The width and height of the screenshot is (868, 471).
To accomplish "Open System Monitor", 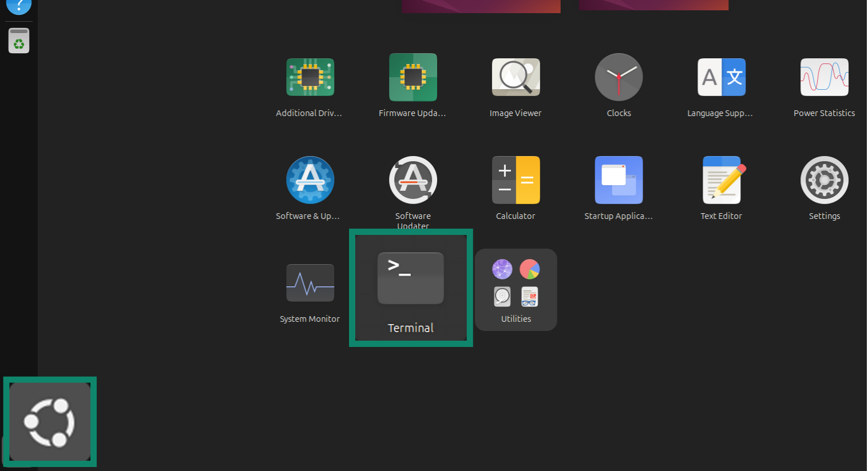I will pos(310,282).
